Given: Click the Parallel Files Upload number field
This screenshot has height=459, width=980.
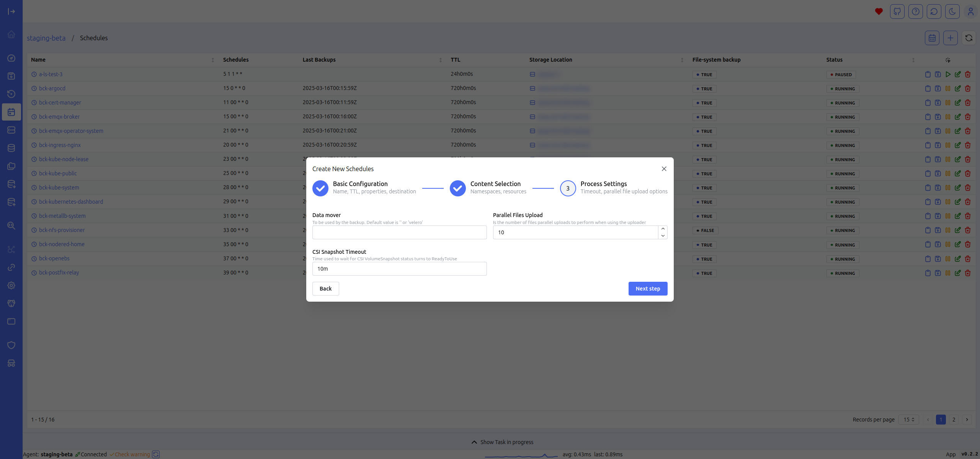Looking at the screenshot, I should 575,232.
